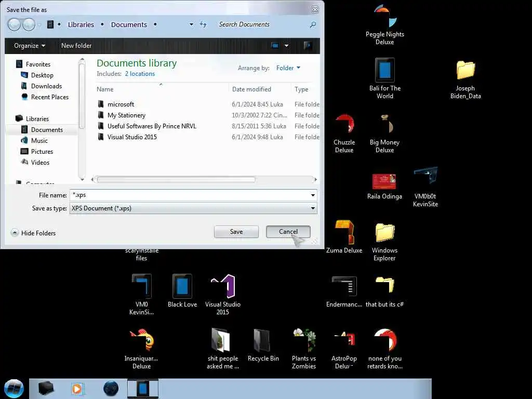Open Arrange by Folder dropdown

tap(288, 68)
